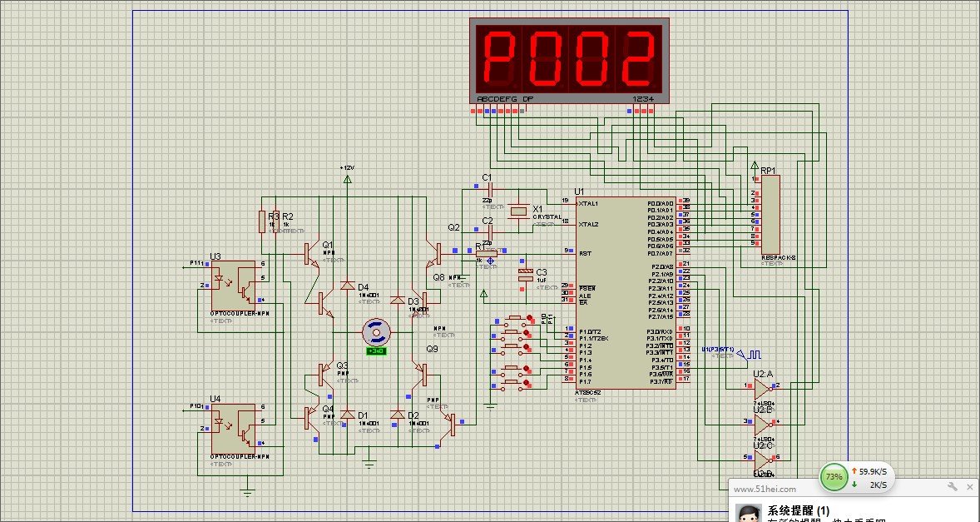Image resolution: width=980 pixels, height=522 pixels.
Task: Select capacitor C1
Action: [489, 188]
